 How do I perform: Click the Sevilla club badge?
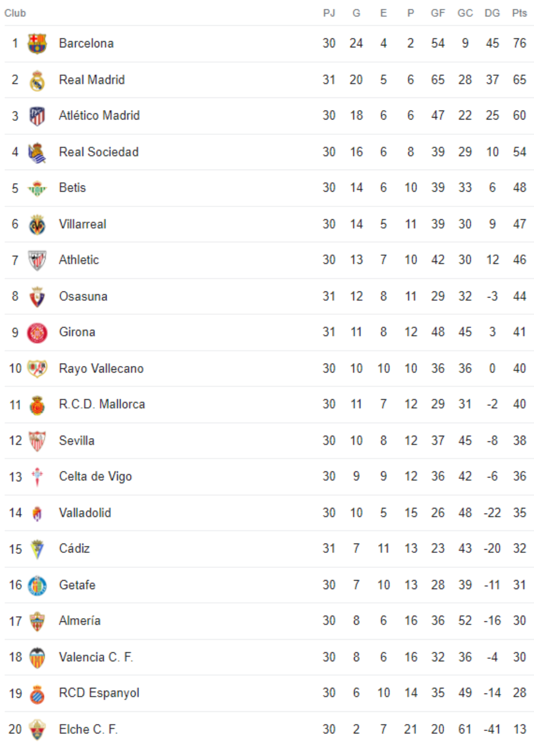[x=37, y=441]
